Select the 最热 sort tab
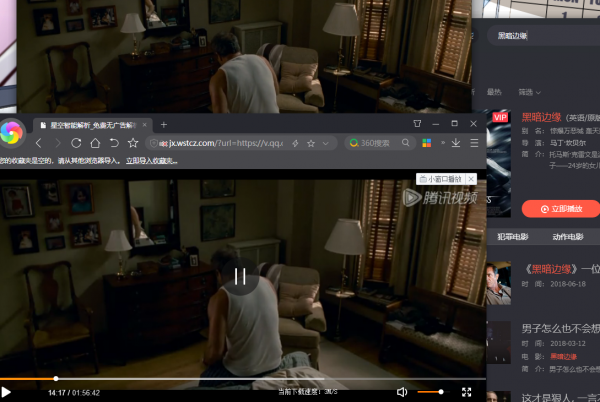This screenshot has height=402, width=600. [x=494, y=92]
